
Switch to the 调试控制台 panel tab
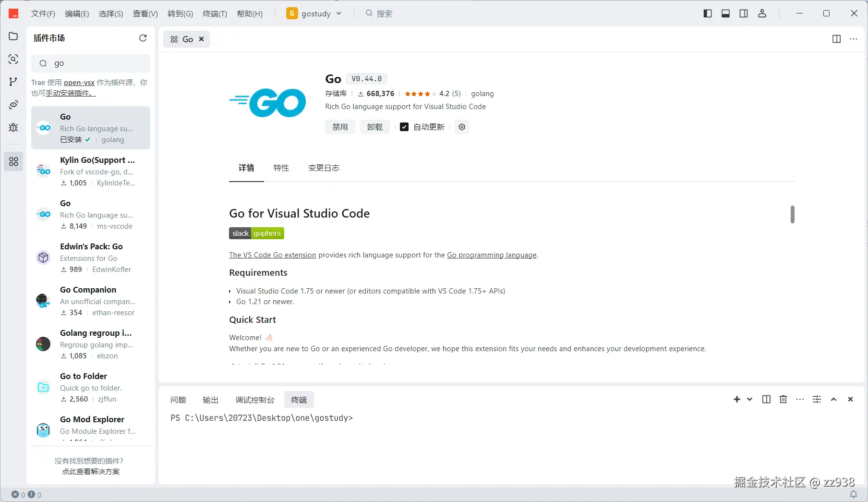click(x=255, y=400)
